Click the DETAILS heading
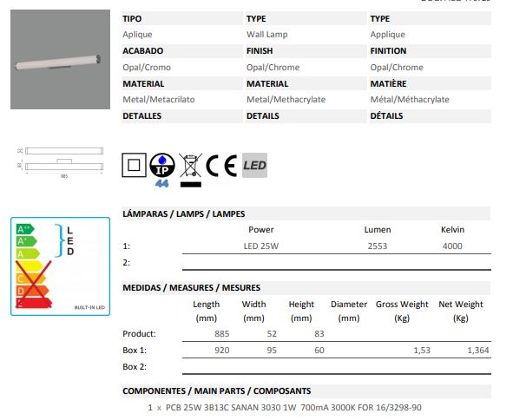This screenshot has width=513, height=420. [x=263, y=115]
